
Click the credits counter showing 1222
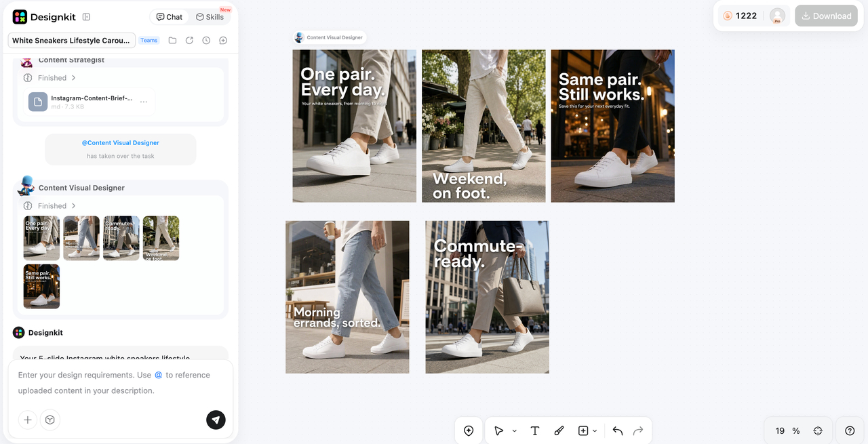point(740,16)
